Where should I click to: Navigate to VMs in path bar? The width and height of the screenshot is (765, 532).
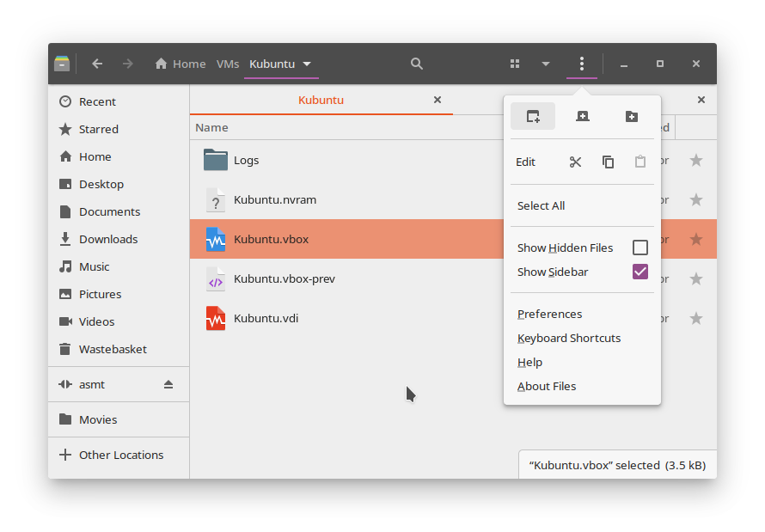tap(228, 64)
